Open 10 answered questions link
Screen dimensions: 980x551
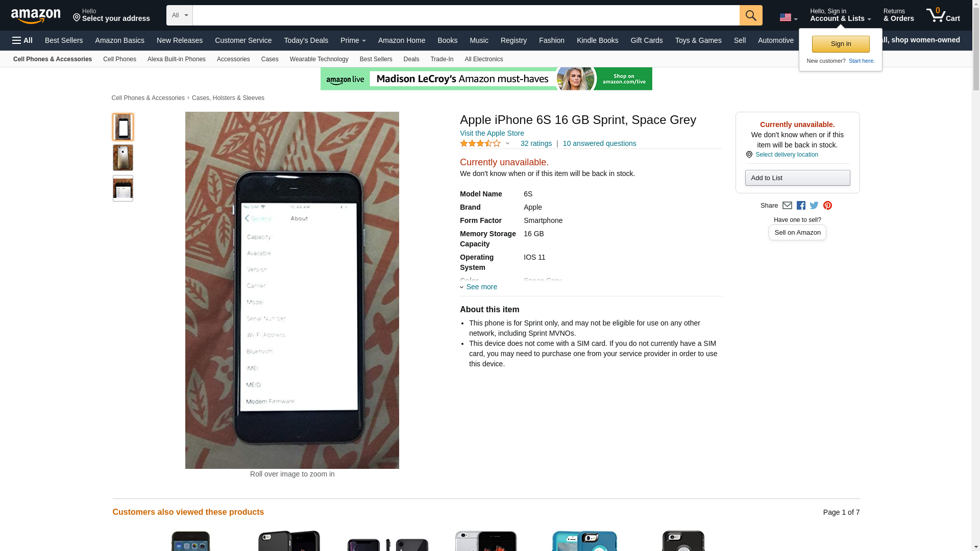tap(599, 143)
